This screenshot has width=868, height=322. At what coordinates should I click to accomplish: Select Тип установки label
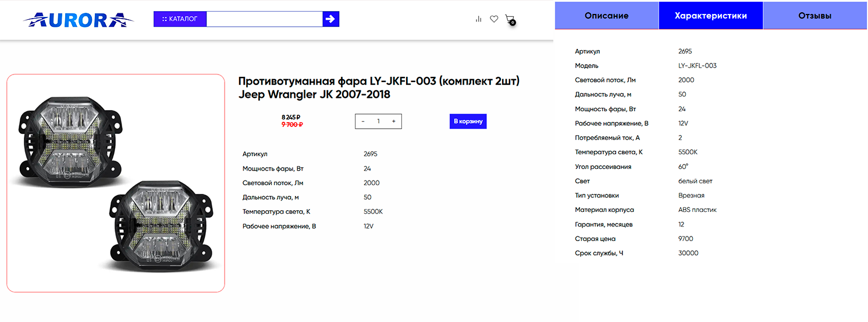(597, 196)
